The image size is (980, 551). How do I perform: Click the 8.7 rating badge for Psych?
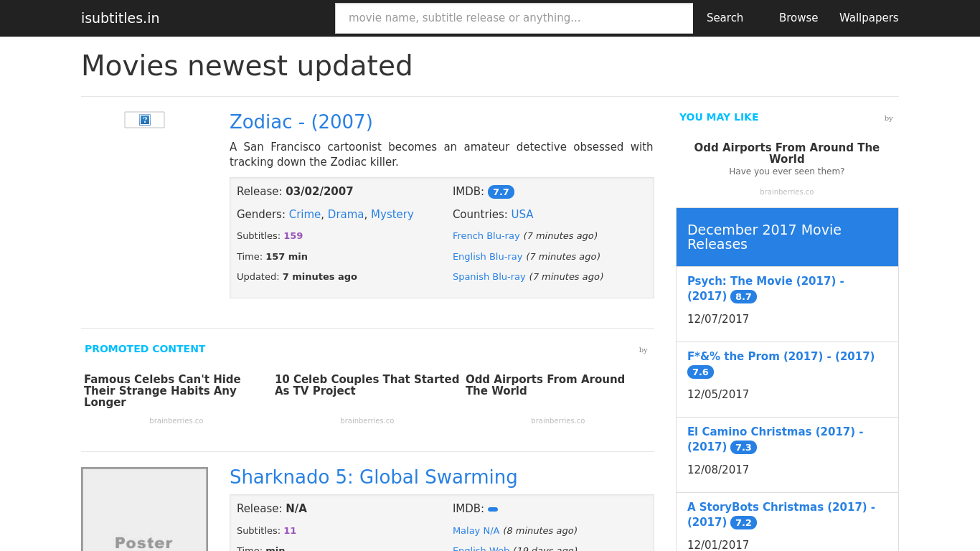743,296
